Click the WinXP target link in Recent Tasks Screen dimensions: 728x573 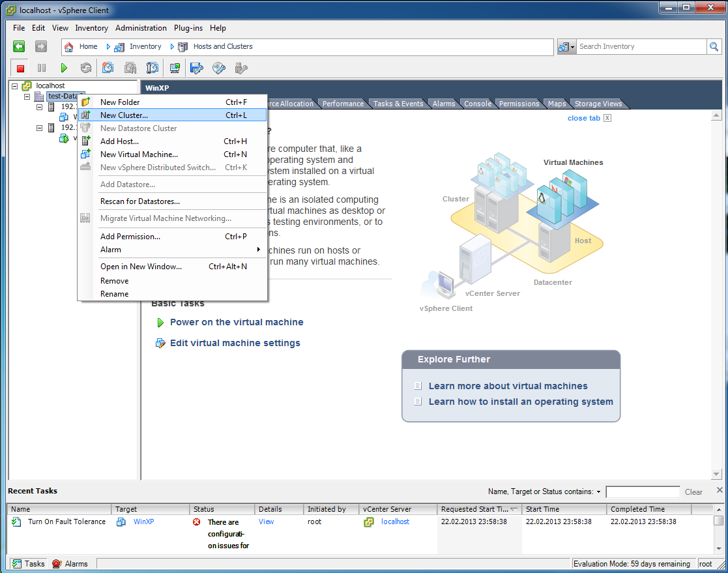coord(143,522)
